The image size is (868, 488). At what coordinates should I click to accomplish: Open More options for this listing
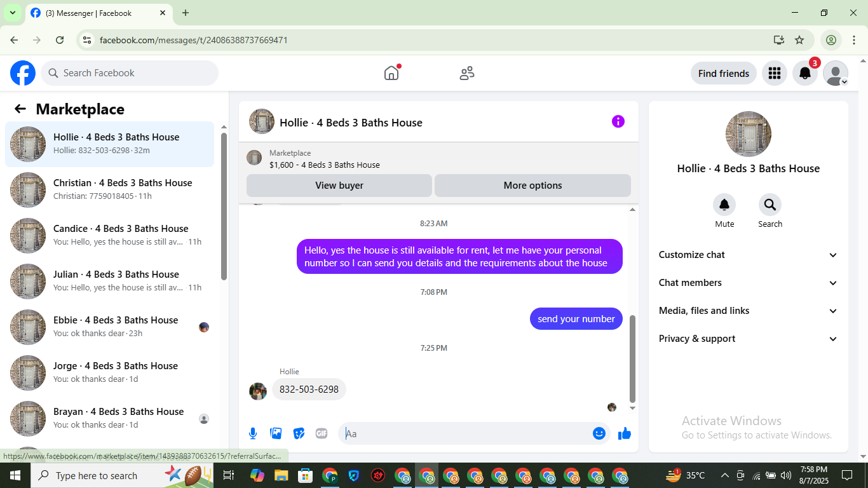tap(532, 186)
